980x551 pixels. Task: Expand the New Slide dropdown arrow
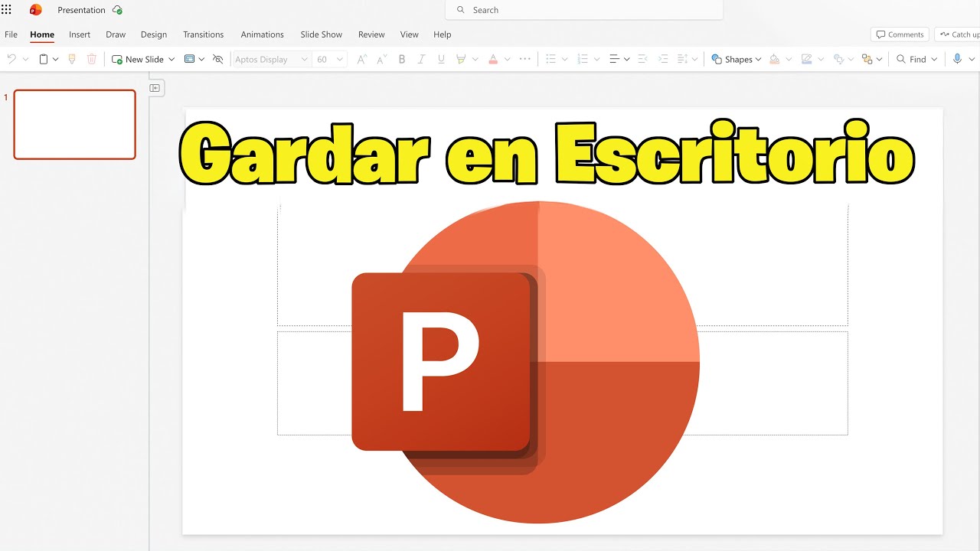click(171, 59)
